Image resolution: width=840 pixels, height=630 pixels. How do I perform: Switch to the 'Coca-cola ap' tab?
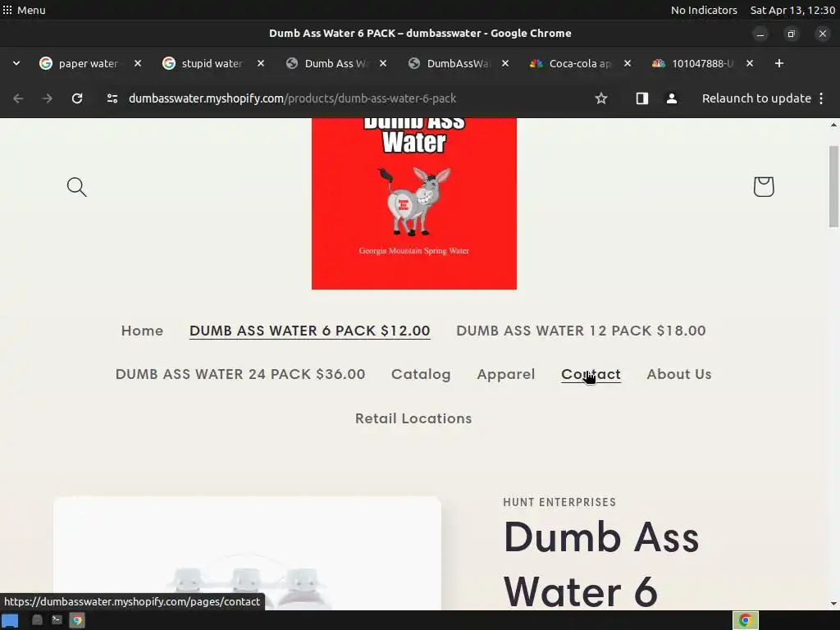point(580,63)
